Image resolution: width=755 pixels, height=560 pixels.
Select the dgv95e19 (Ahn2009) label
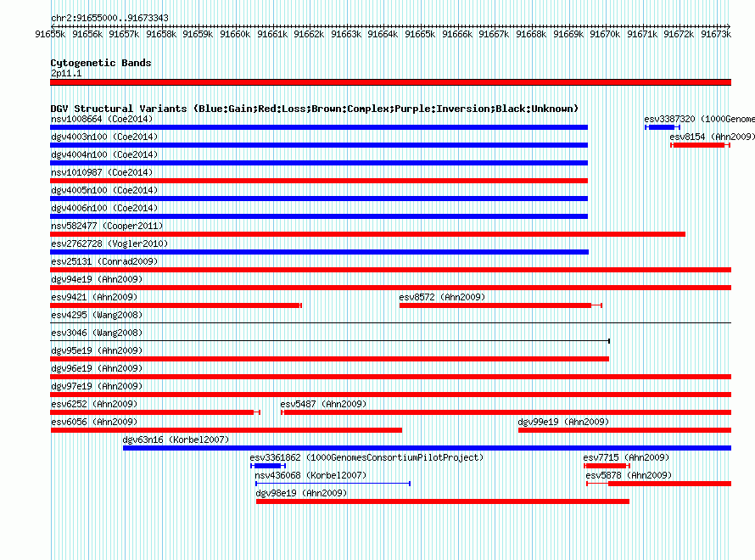pyautogui.click(x=97, y=350)
